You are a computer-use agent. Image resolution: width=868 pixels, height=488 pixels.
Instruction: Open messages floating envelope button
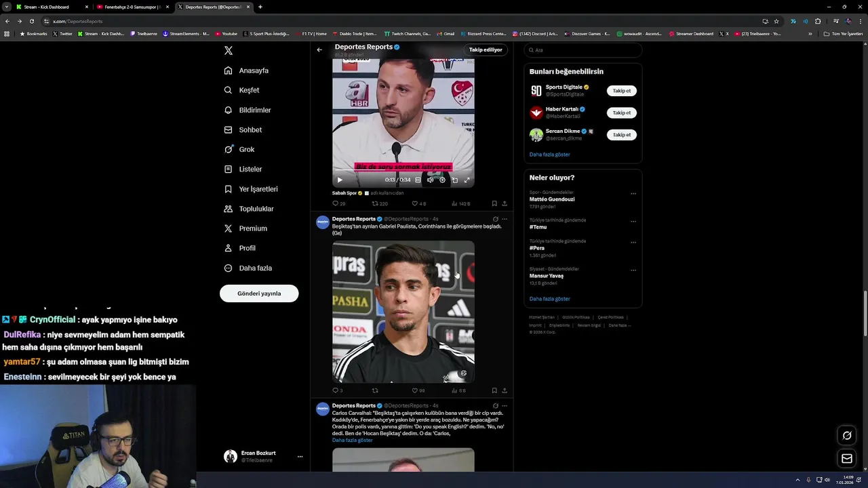pos(846,459)
